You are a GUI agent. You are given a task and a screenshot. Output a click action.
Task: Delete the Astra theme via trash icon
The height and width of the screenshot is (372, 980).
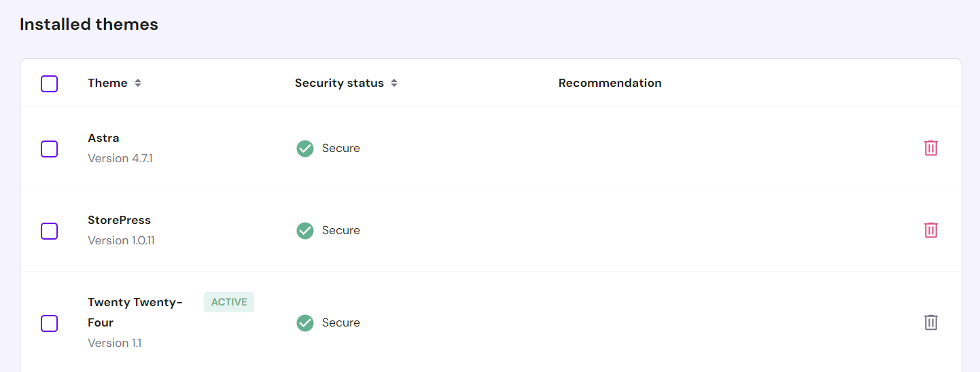click(x=930, y=148)
